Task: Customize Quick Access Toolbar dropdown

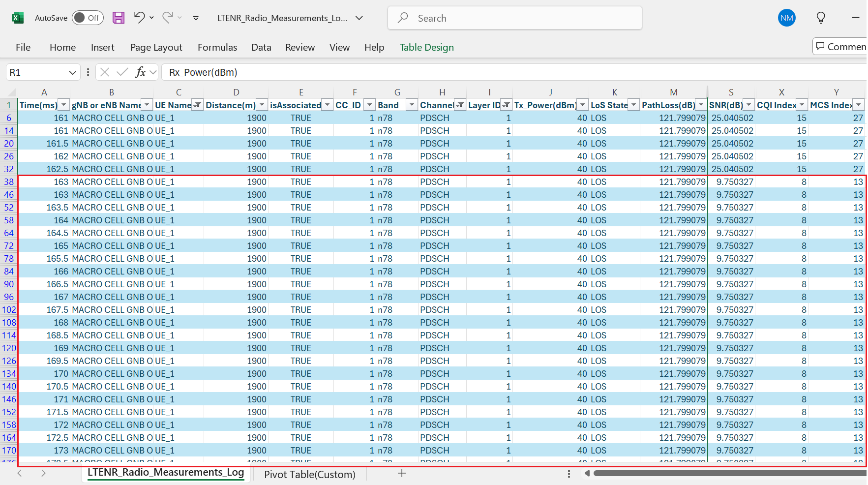Action: pyautogui.click(x=196, y=18)
